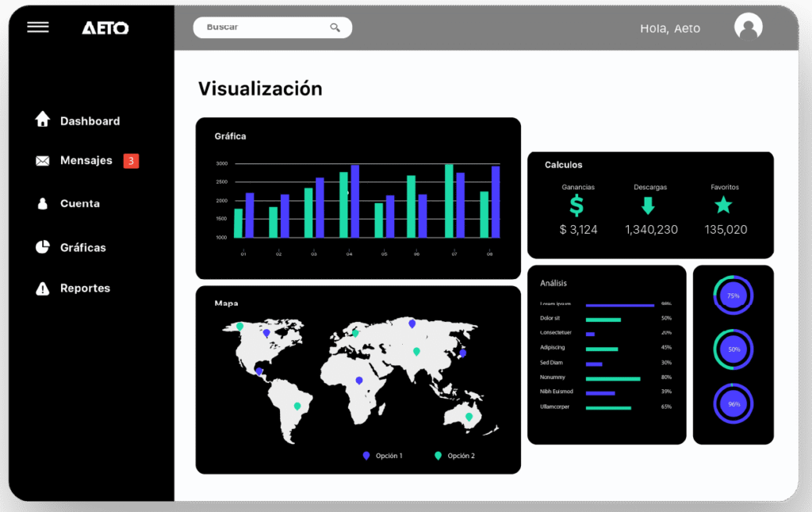Viewport: 812px width, 512px height.
Task: Click the Descargas down arrow icon
Action: click(649, 206)
